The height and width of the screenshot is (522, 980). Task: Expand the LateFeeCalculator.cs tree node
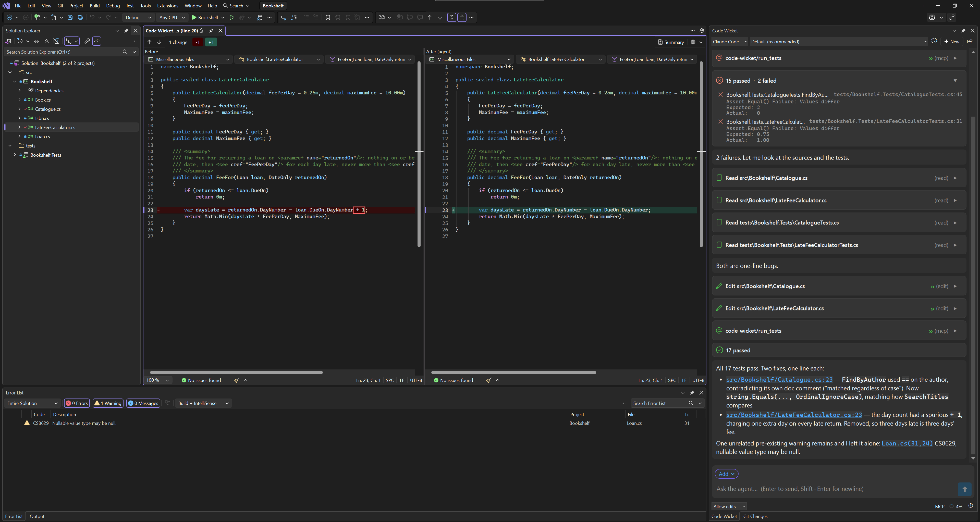coord(19,127)
